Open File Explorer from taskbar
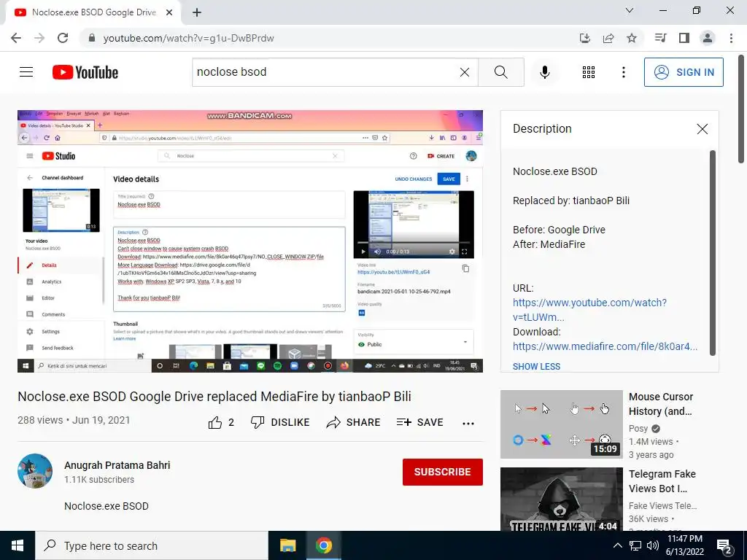 click(287, 545)
